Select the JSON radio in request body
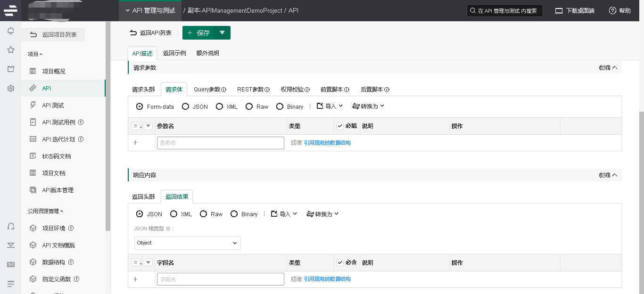The height and width of the screenshot is (294, 644). coord(186,106)
